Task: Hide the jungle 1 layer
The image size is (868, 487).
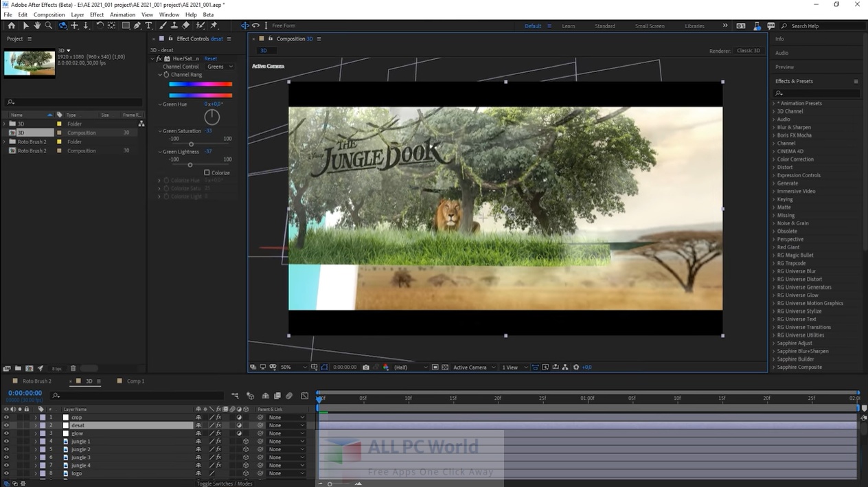Action: 6,441
